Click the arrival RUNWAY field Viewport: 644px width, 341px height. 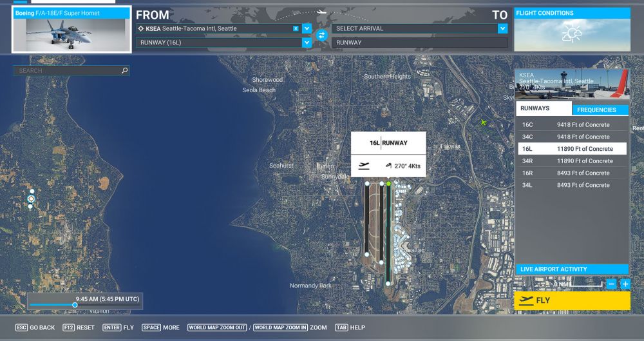tap(420, 43)
